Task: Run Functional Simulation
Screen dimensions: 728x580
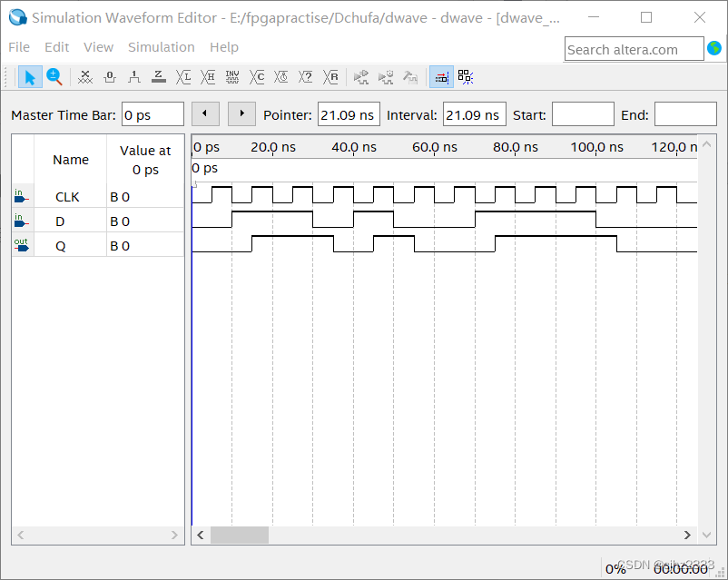Action: [361, 77]
